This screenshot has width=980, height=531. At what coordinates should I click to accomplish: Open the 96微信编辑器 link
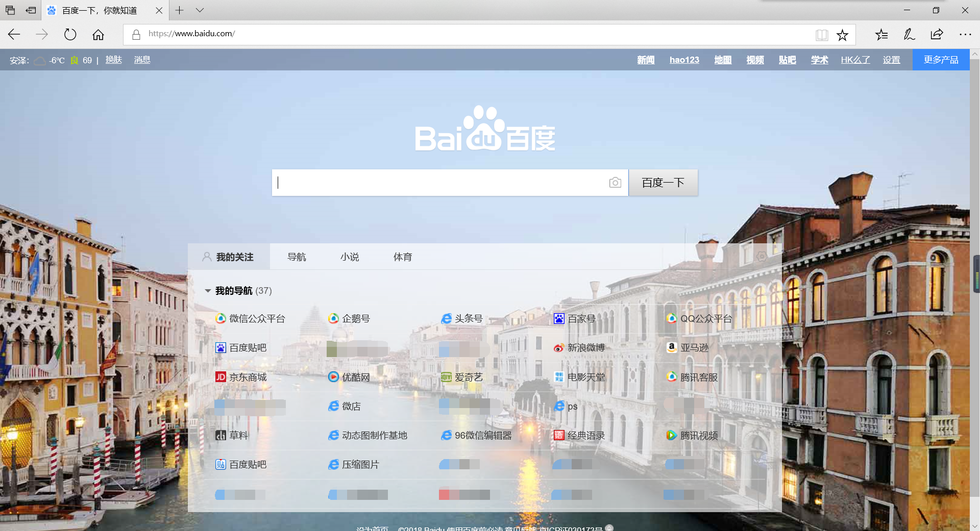click(483, 435)
